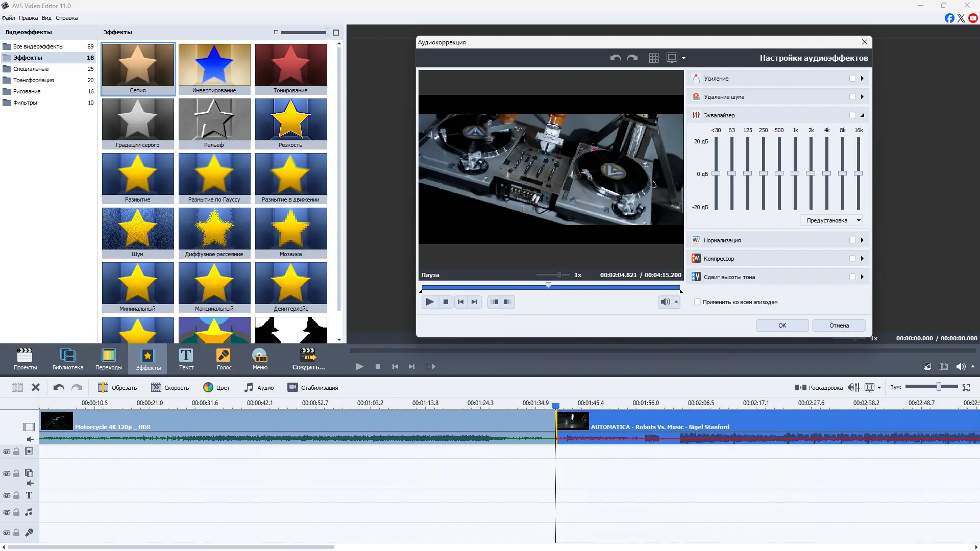Expand the Нормализация effect settings

[862, 240]
